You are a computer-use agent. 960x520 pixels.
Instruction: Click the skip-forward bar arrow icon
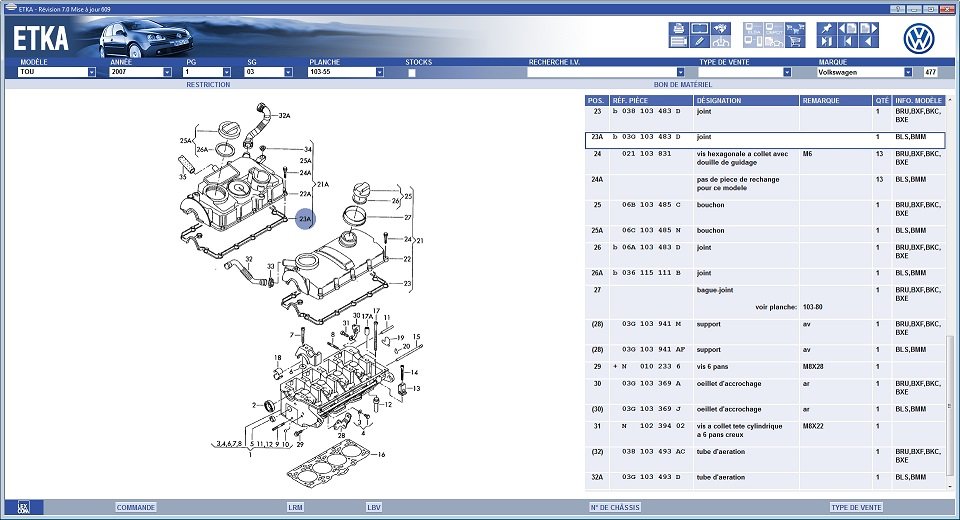coord(827,42)
